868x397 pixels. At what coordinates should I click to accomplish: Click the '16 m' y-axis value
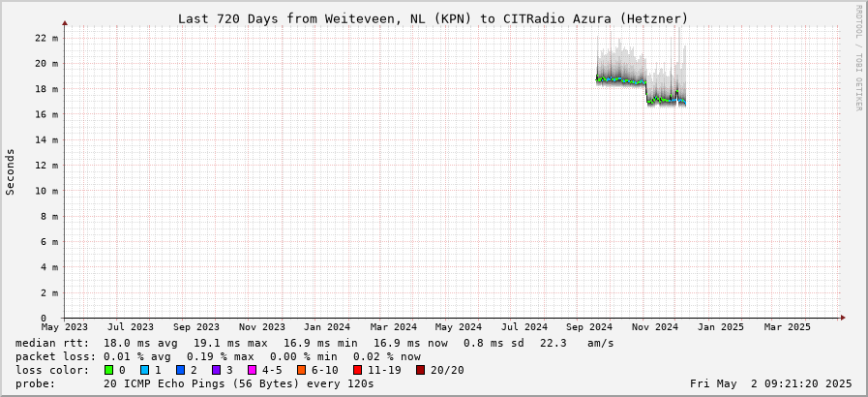(46, 114)
